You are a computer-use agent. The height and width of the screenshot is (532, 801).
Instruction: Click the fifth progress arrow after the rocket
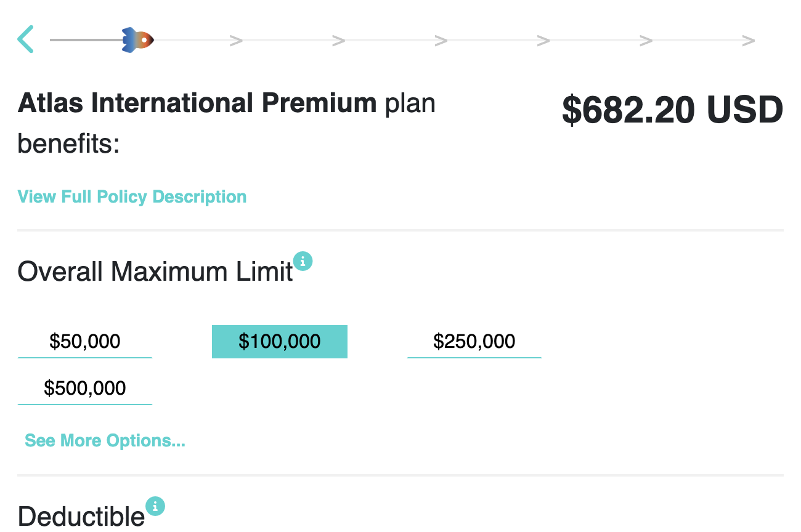click(x=646, y=41)
